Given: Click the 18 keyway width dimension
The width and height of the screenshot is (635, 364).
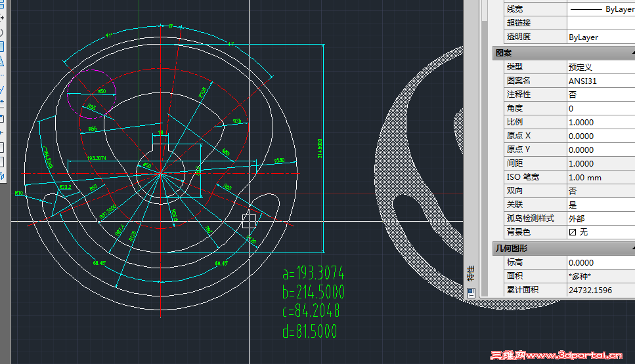Looking at the screenshot, I should (x=160, y=132).
